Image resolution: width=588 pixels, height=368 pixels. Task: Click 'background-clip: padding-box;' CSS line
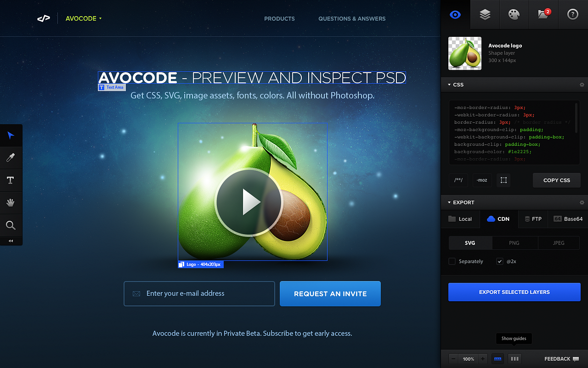pyautogui.click(x=497, y=144)
